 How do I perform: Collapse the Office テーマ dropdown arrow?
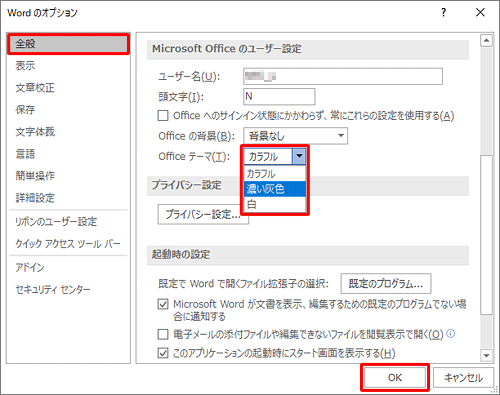pos(299,156)
